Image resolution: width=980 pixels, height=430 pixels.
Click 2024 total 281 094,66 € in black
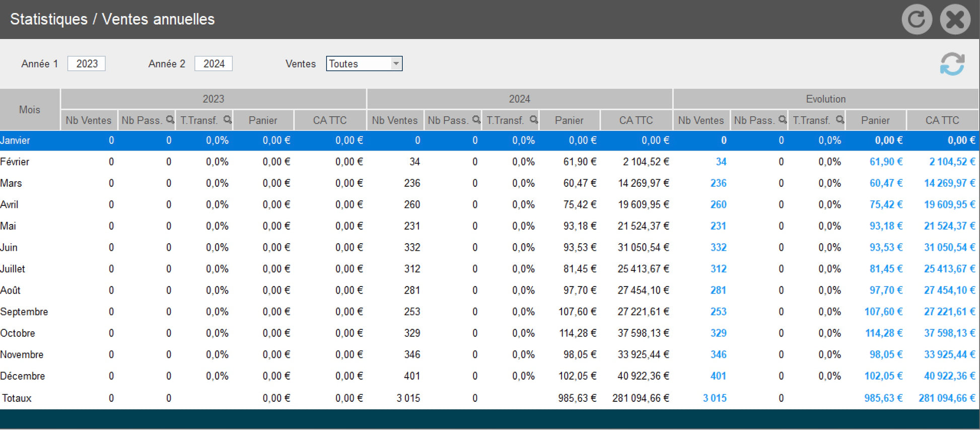tap(641, 398)
